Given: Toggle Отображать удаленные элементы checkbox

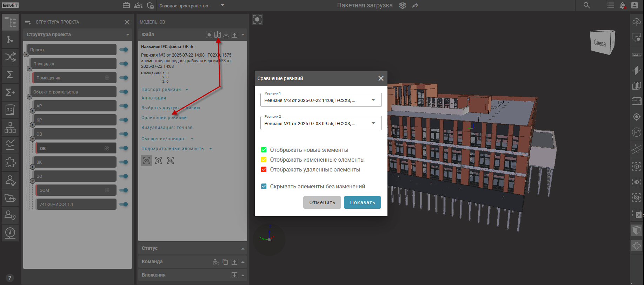Looking at the screenshot, I should tap(264, 169).
